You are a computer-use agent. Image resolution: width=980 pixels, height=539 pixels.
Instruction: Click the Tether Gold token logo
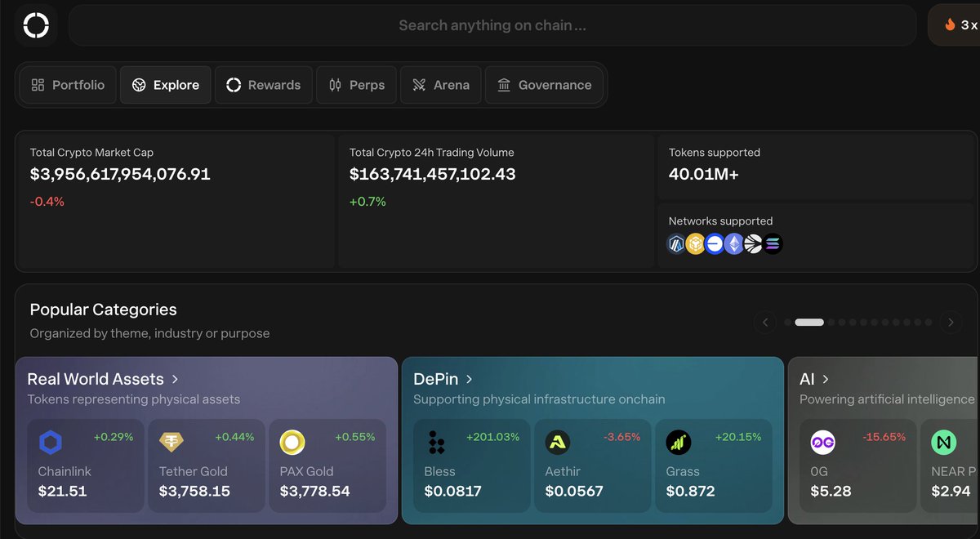point(171,443)
